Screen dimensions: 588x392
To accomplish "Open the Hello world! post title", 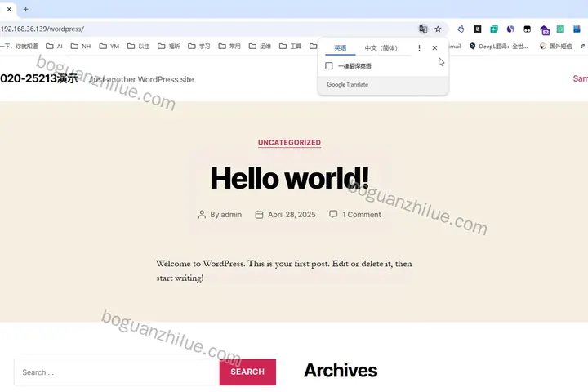I will 289,178.
